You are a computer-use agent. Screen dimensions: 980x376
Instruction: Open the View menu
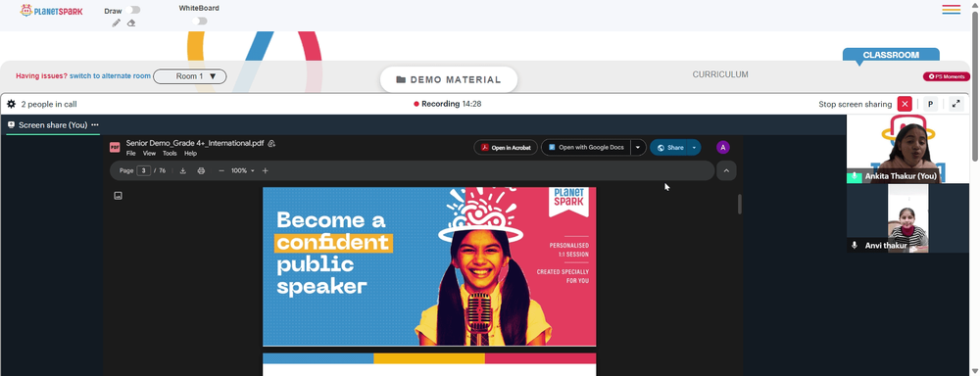(149, 153)
